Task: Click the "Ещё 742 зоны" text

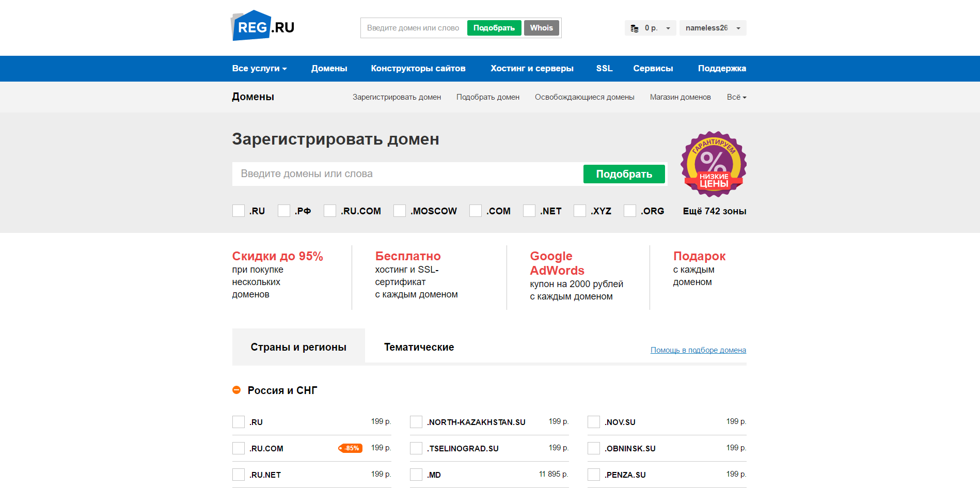Action: (714, 211)
